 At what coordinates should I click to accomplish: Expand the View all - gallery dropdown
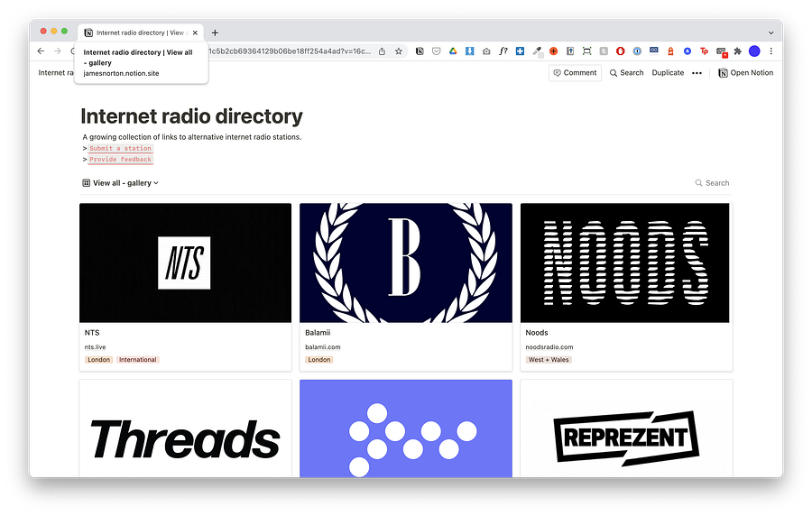[120, 183]
